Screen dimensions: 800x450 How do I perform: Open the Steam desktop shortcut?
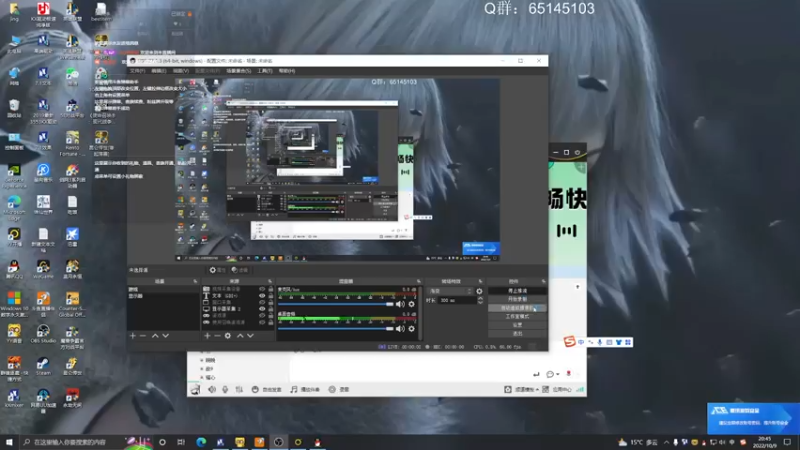click(x=43, y=366)
